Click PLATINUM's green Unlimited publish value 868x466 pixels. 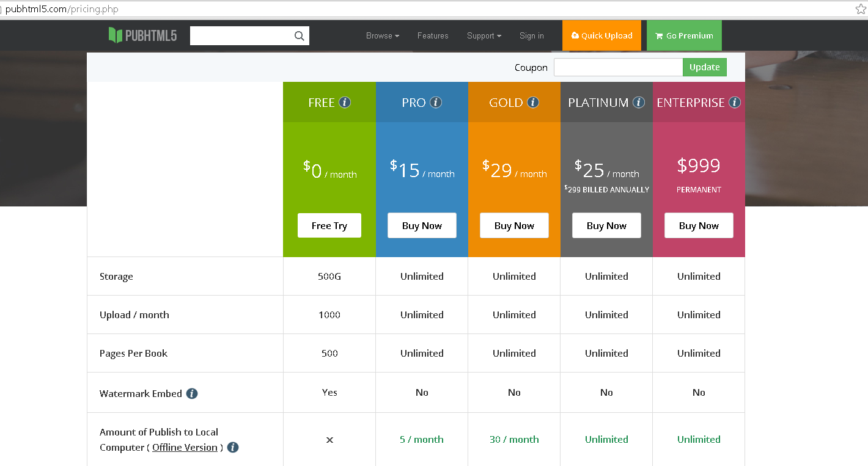click(606, 440)
